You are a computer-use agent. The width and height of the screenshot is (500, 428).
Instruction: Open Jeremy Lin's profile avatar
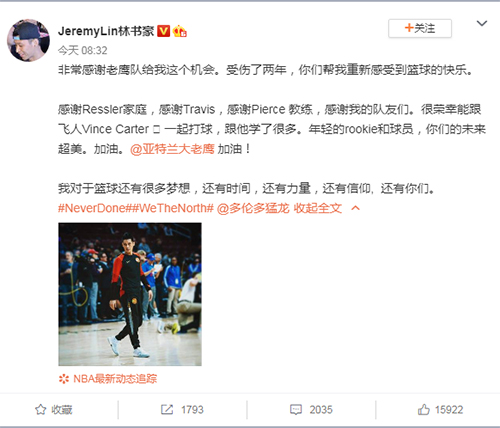tap(28, 40)
